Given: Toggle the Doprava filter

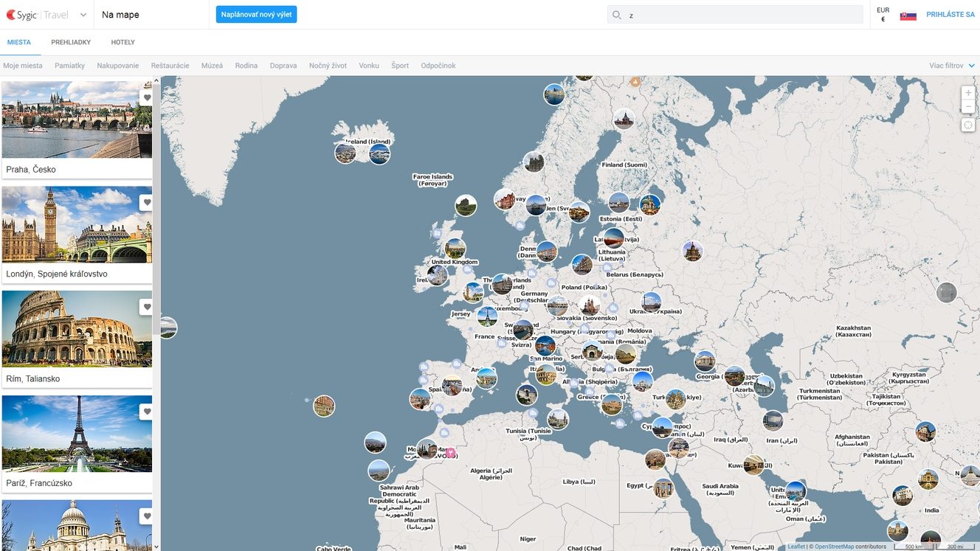Looking at the screenshot, I should (283, 66).
